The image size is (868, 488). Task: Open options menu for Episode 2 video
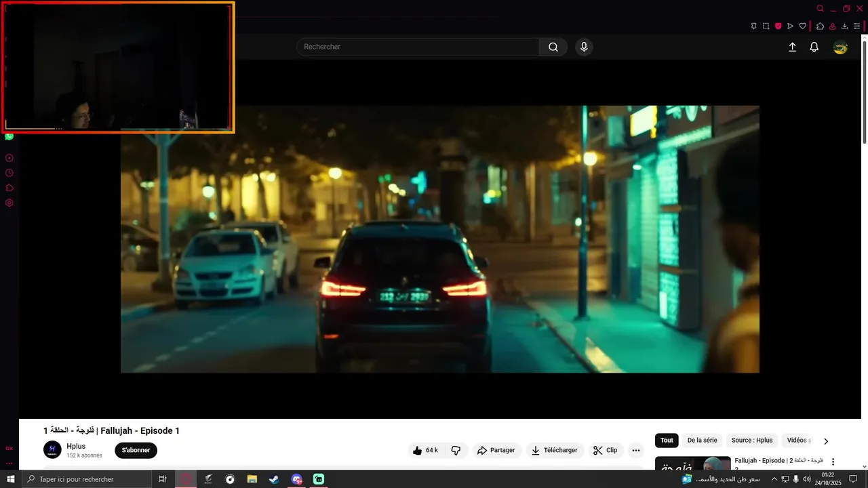[833, 462]
